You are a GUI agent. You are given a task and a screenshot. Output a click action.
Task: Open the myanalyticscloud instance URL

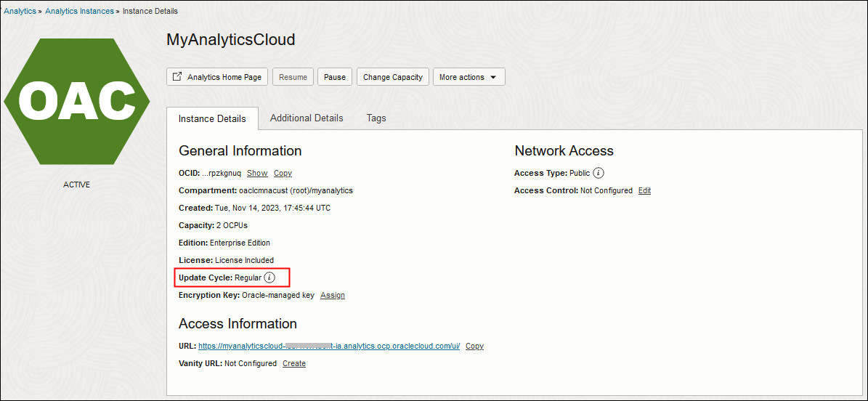(328, 346)
